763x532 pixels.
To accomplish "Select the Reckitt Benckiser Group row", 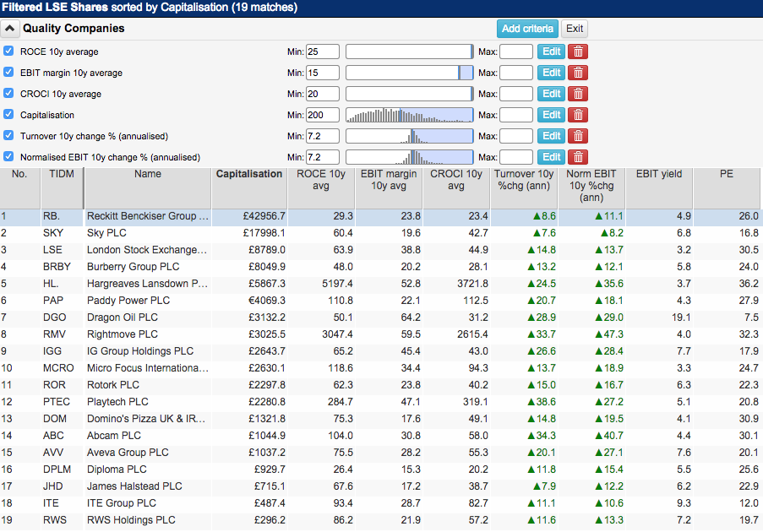I will (x=380, y=216).
